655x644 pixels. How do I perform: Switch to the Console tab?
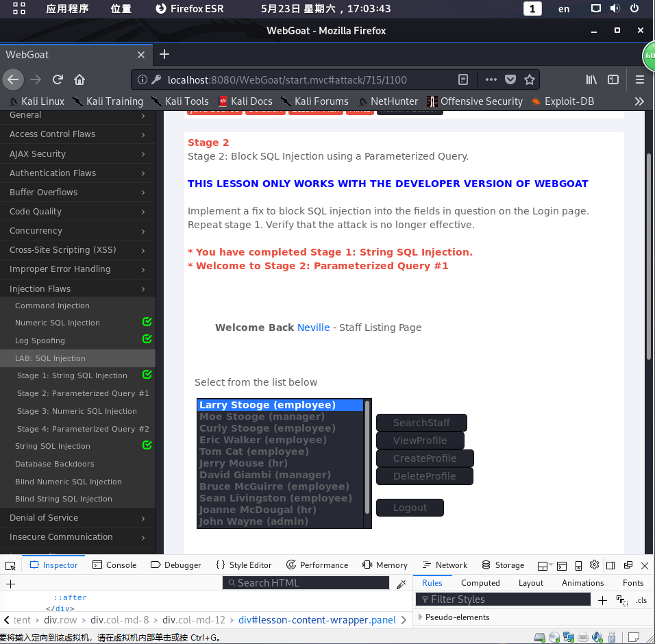114,565
